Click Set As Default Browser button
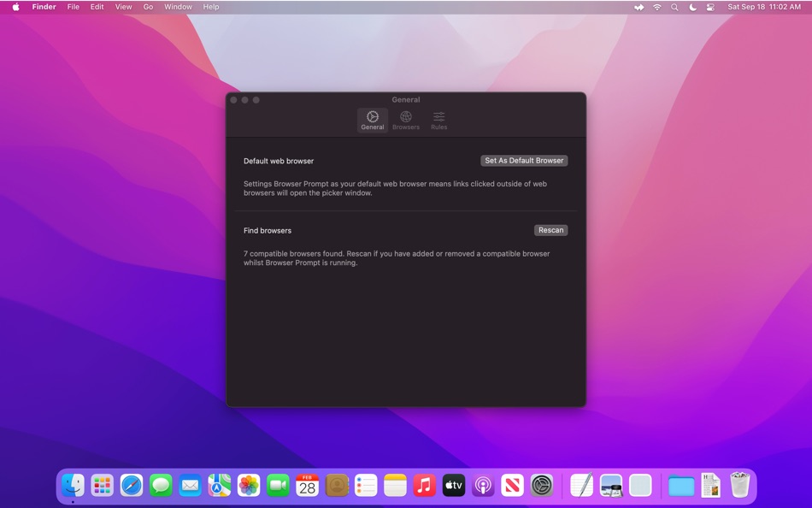The width and height of the screenshot is (812, 508). pos(524,161)
